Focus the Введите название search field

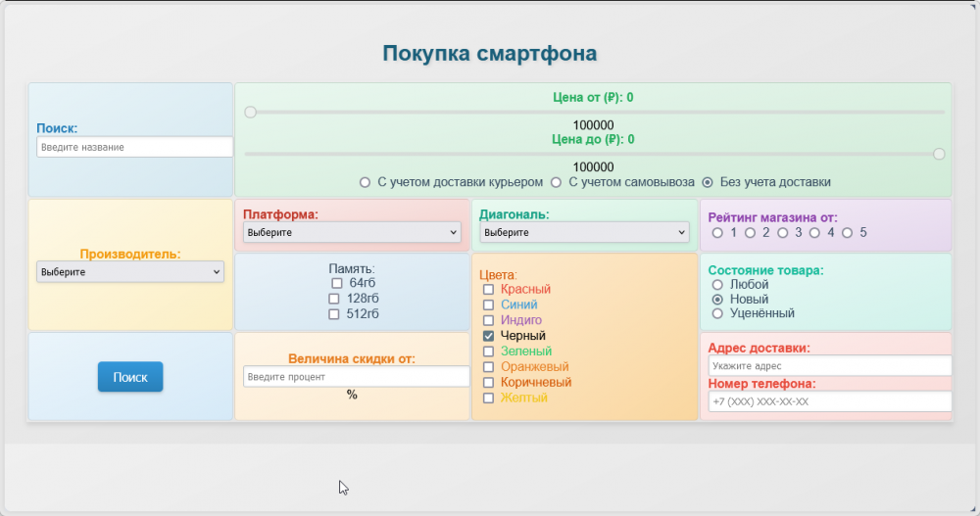pos(134,147)
